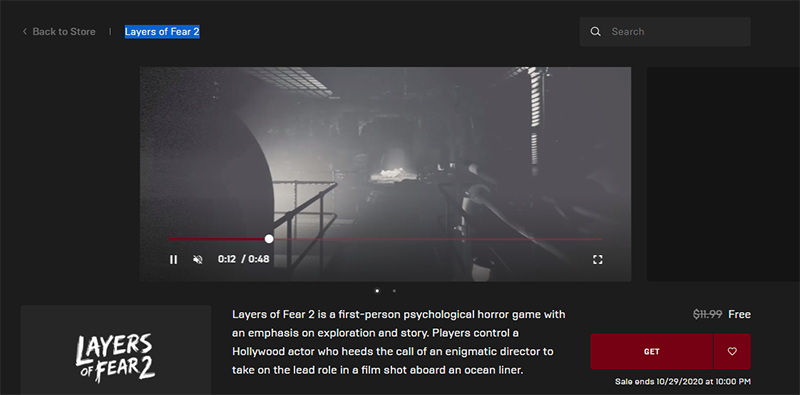The image size is (800, 395).
Task: Open the trailer in fullscreen mode
Action: [597, 259]
